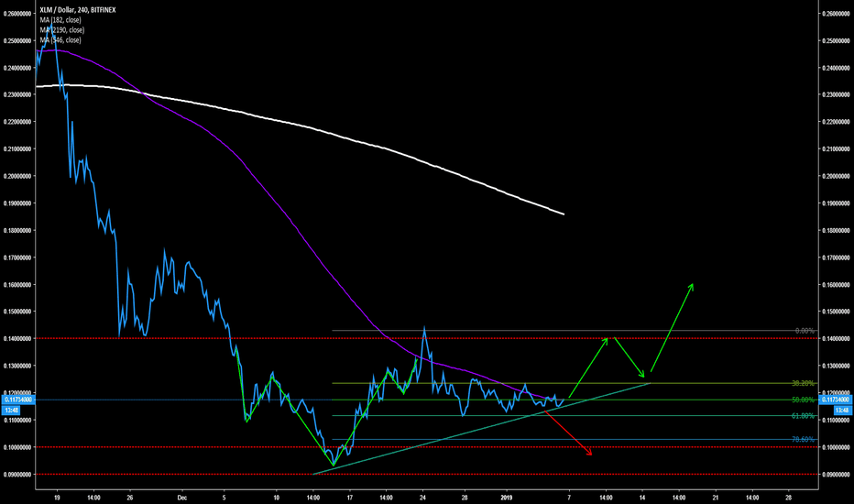Select the MA (2190, close) indicator legend

pos(62,30)
